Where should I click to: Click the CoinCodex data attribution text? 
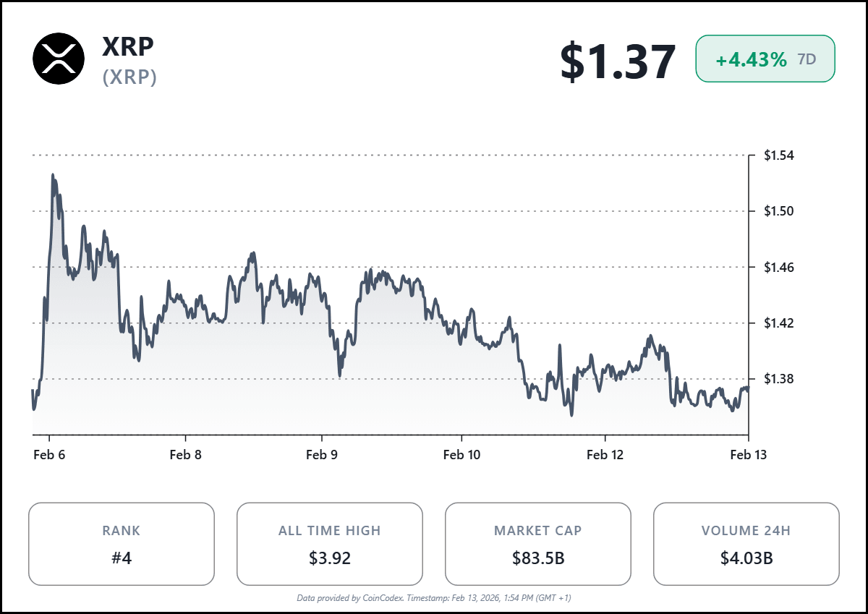(x=434, y=598)
